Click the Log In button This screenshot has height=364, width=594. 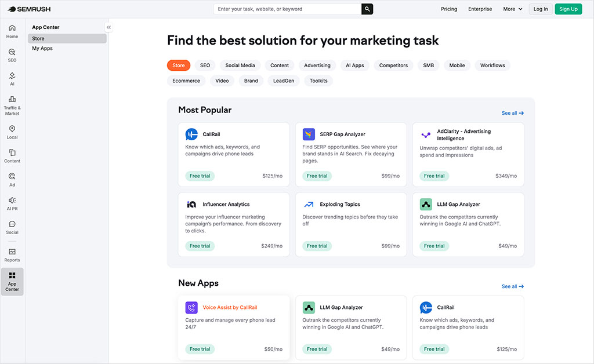coord(541,9)
